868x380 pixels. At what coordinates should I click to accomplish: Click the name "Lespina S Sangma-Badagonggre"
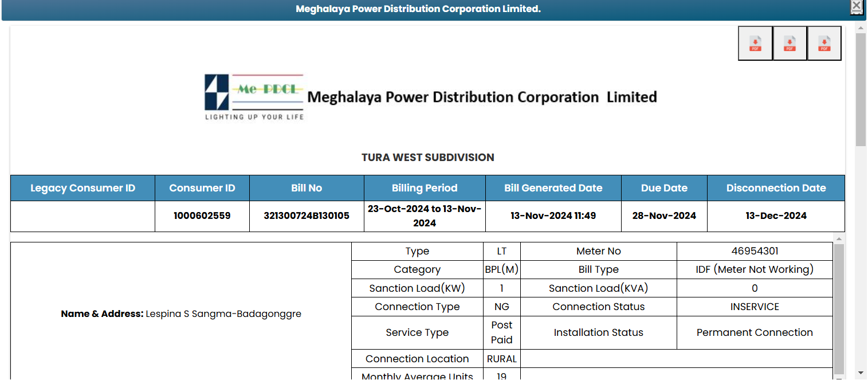point(223,314)
